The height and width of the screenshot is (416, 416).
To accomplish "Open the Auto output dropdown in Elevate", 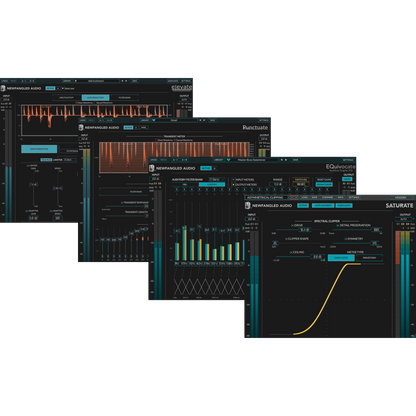I will coord(184,100).
